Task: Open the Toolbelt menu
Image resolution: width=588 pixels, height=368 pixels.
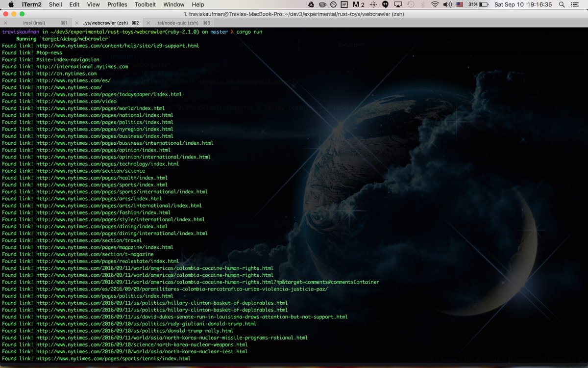Action: click(145, 4)
